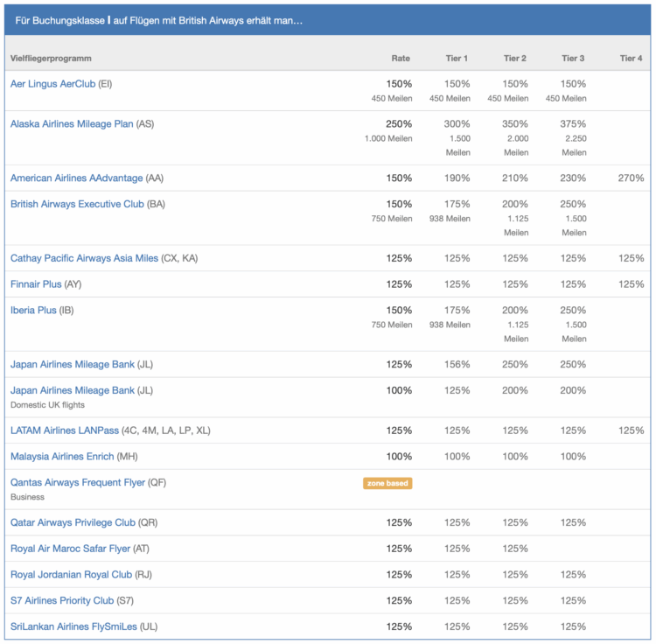Open the Iberia Plus program link

[x=33, y=311]
